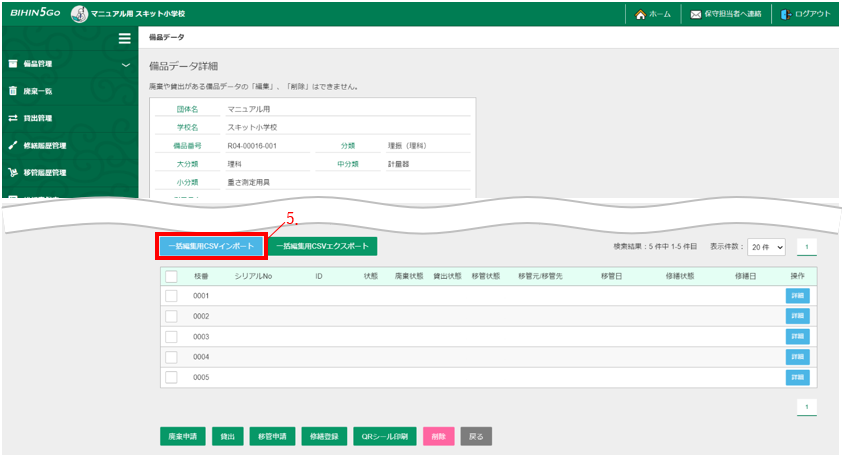Viewport: 844px width, 456px height.
Task: Check the checkbox for row 0003
Action: [171, 337]
